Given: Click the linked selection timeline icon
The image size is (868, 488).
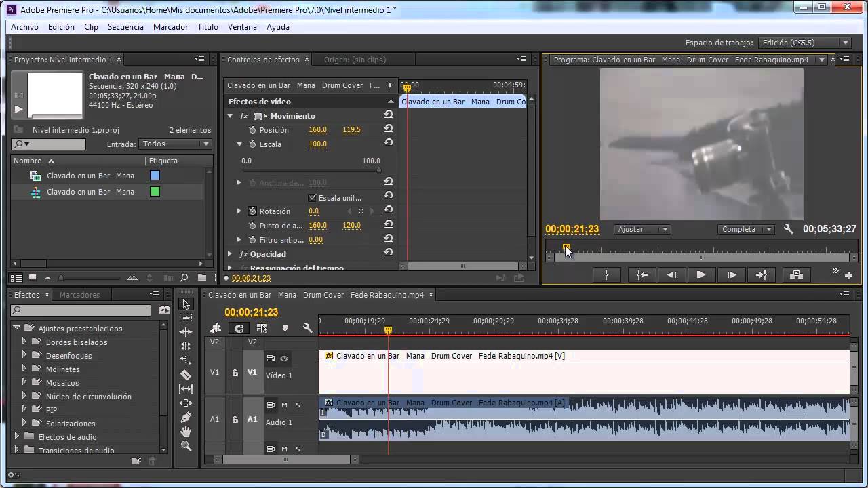Looking at the screenshot, I should pos(262,328).
